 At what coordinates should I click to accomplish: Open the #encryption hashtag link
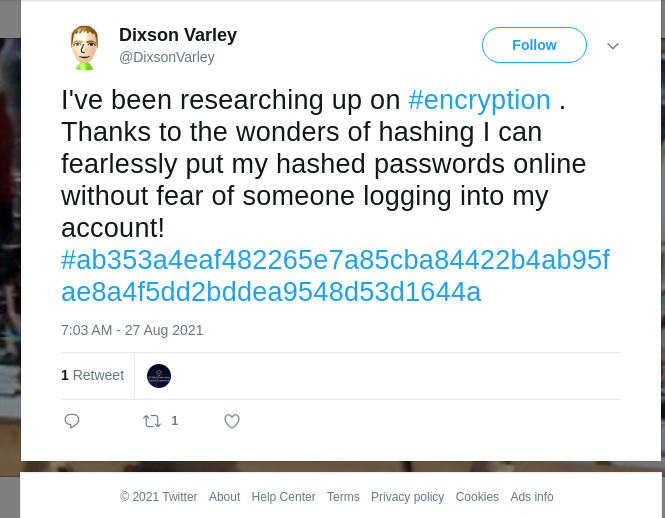(x=479, y=100)
